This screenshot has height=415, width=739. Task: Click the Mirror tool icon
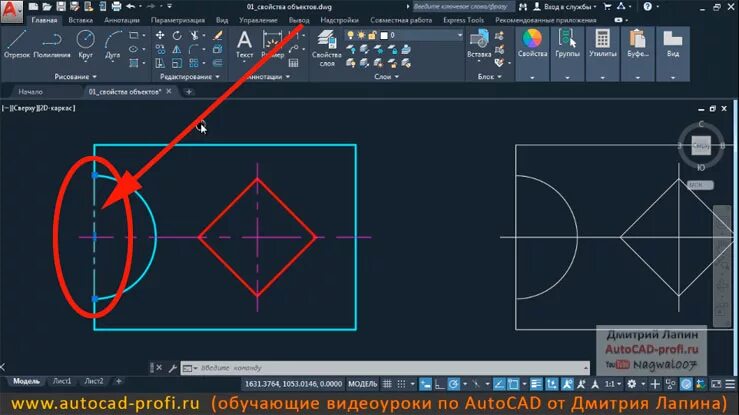(177, 49)
